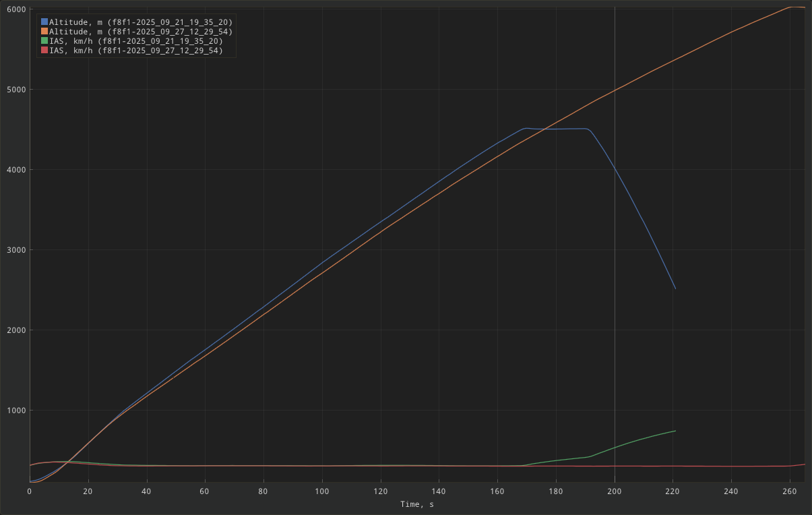This screenshot has height=515, width=812.
Task: Click the 4000 tick on the vertical axis
Action: point(15,170)
